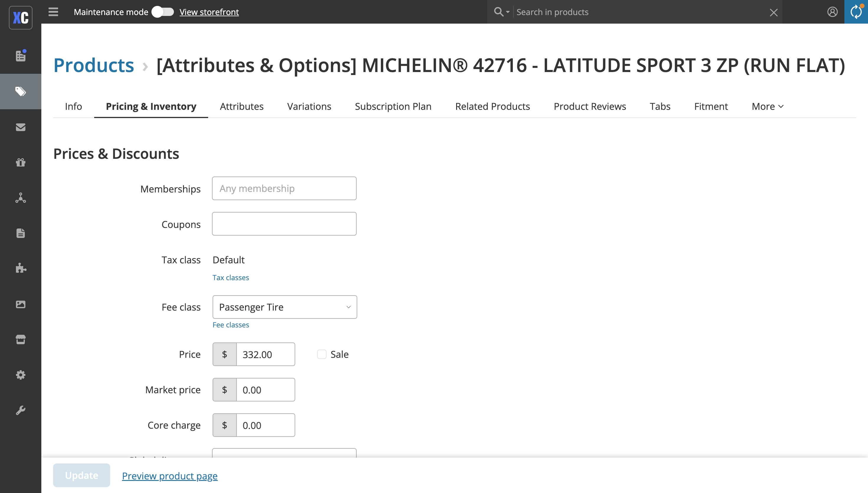The height and width of the screenshot is (493, 868).
Task: Toggle the Maintenance mode switch
Action: pyautogui.click(x=162, y=12)
